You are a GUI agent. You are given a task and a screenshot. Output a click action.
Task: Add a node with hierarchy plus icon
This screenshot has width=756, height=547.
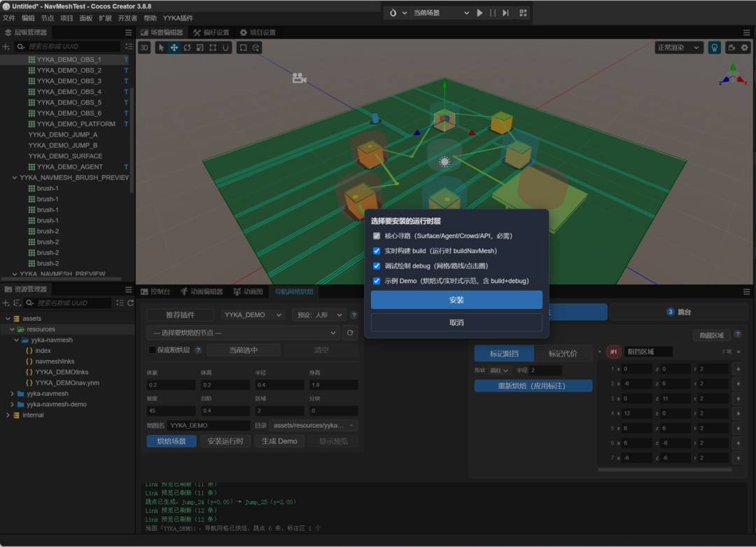pyautogui.click(x=6, y=46)
